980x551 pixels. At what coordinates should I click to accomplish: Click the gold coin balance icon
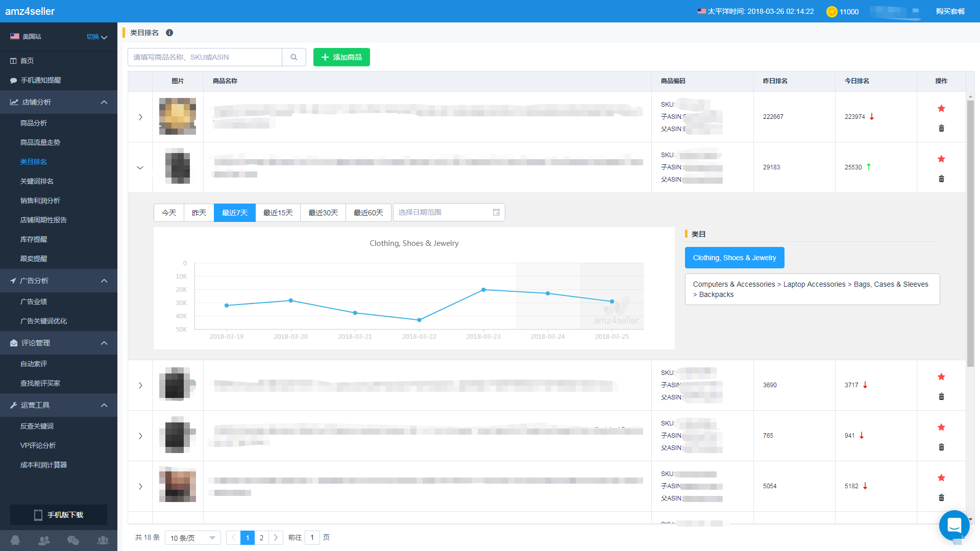click(x=831, y=11)
